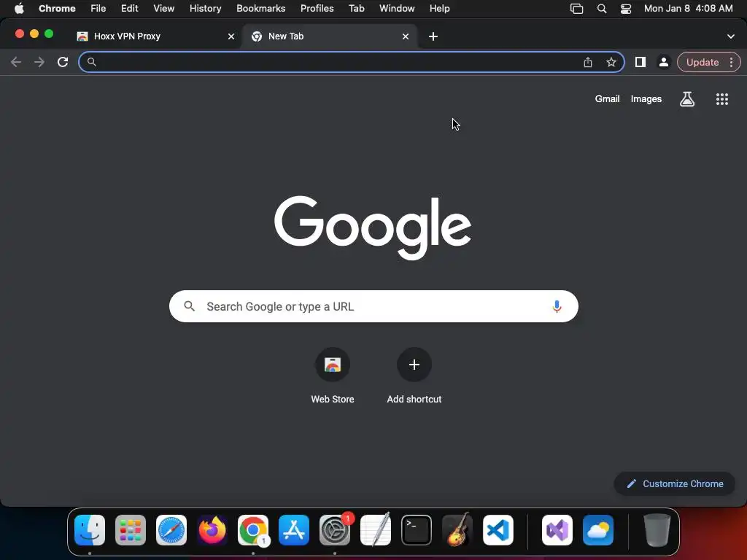747x560 pixels.
Task: Bookmark this tab with the star icon
Action: click(x=611, y=62)
